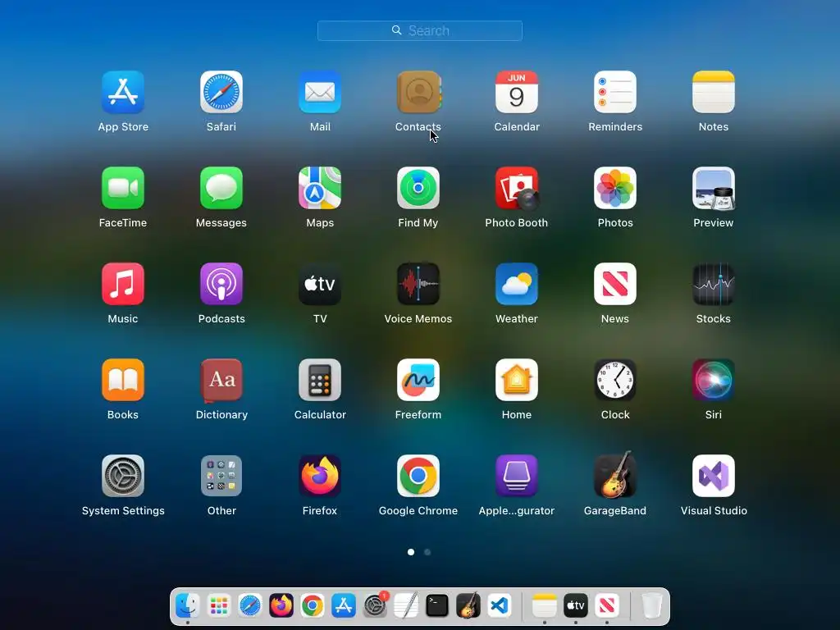Open the Other folder of apps

click(x=221, y=476)
